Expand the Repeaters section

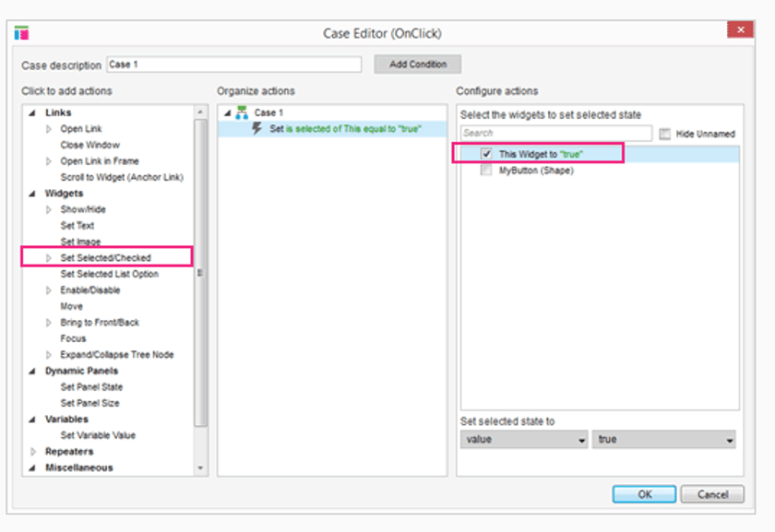[x=34, y=452]
